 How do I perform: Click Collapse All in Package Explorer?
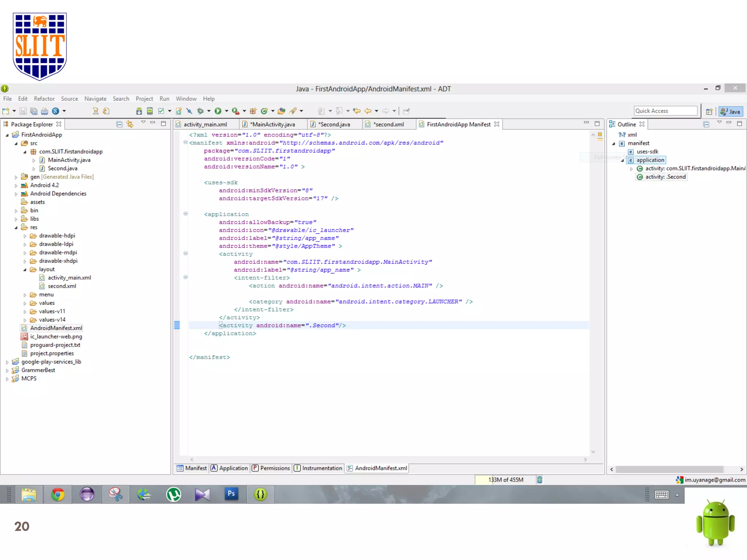pyautogui.click(x=119, y=124)
